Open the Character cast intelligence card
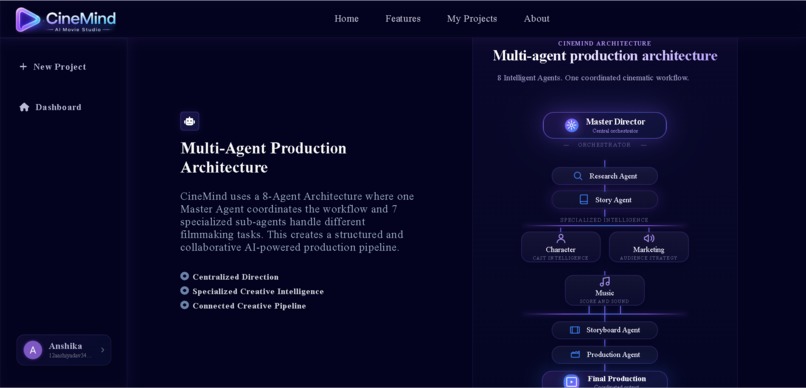Image resolution: width=806 pixels, height=388 pixels. pyautogui.click(x=561, y=247)
